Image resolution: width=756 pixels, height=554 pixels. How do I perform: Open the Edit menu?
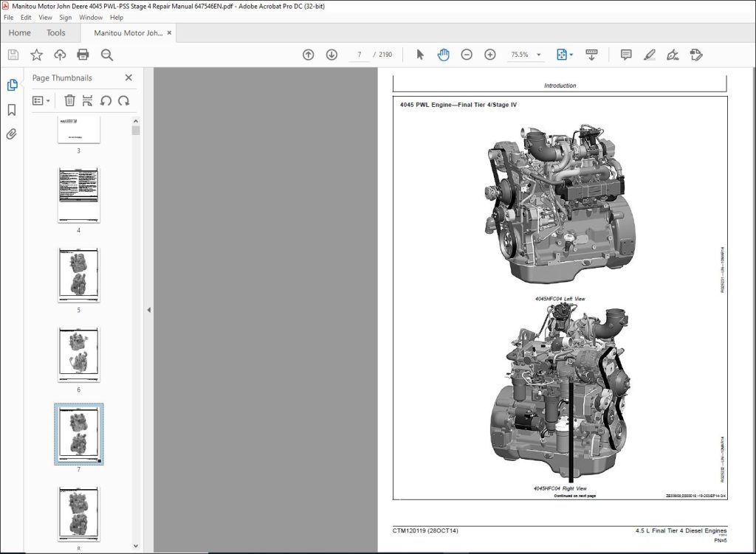pos(26,18)
